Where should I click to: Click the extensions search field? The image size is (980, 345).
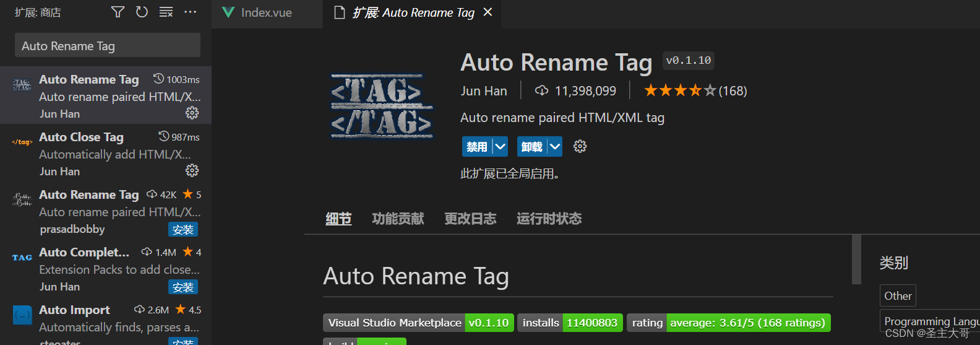coord(108,45)
